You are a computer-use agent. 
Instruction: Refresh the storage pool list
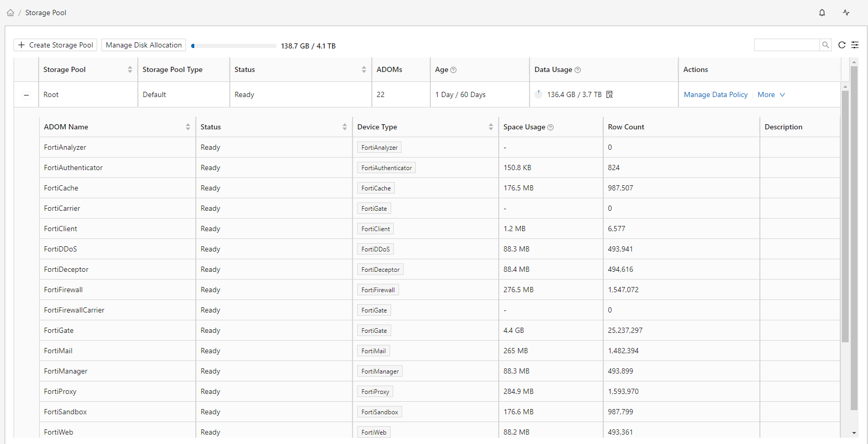842,45
